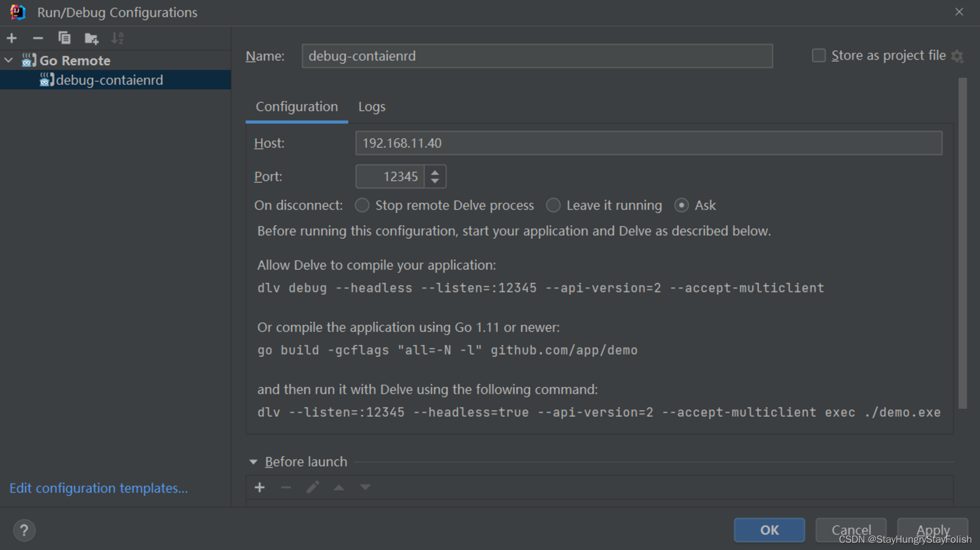Move the Before launch task down
The height and width of the screenshot is (550, 980).
click(365, 487)
